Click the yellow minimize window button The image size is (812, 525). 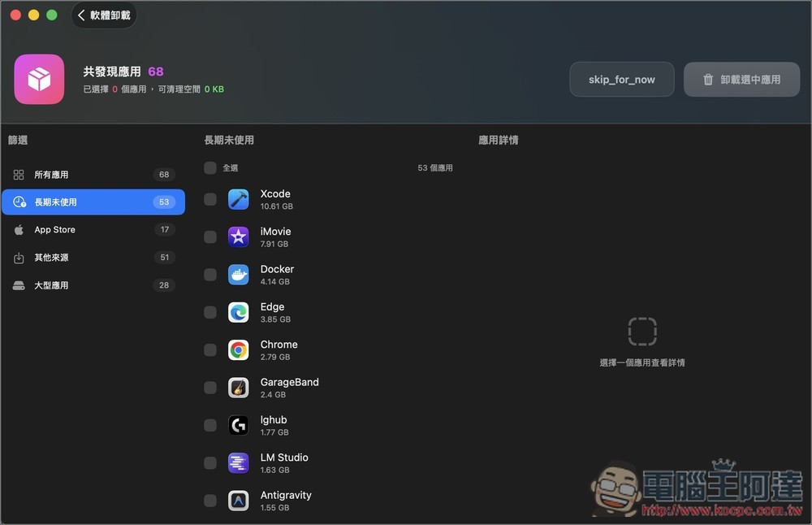coord(33,15)
